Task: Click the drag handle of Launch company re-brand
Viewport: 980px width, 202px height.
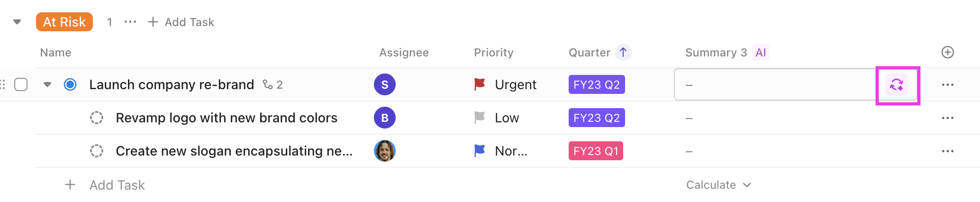Action: (x=3, y=84)
